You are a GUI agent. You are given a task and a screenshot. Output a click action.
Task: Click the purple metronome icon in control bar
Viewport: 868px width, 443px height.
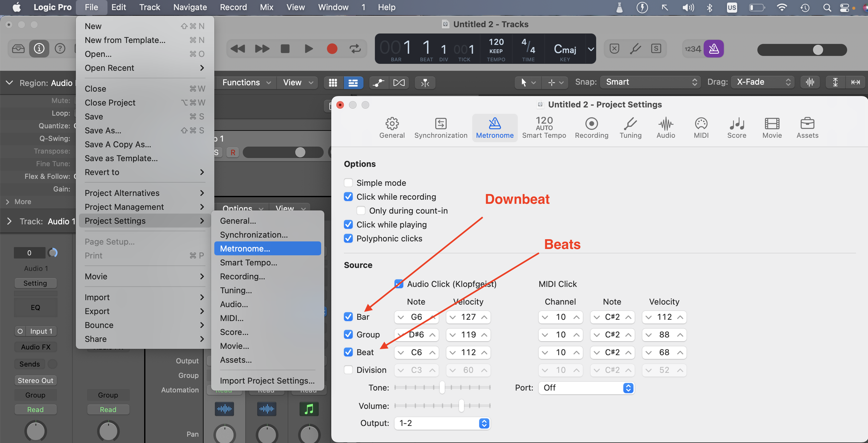click(713, 49)
